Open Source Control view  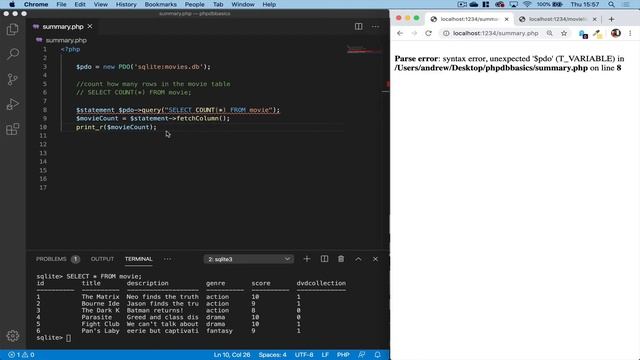click(x=13, y=79)
